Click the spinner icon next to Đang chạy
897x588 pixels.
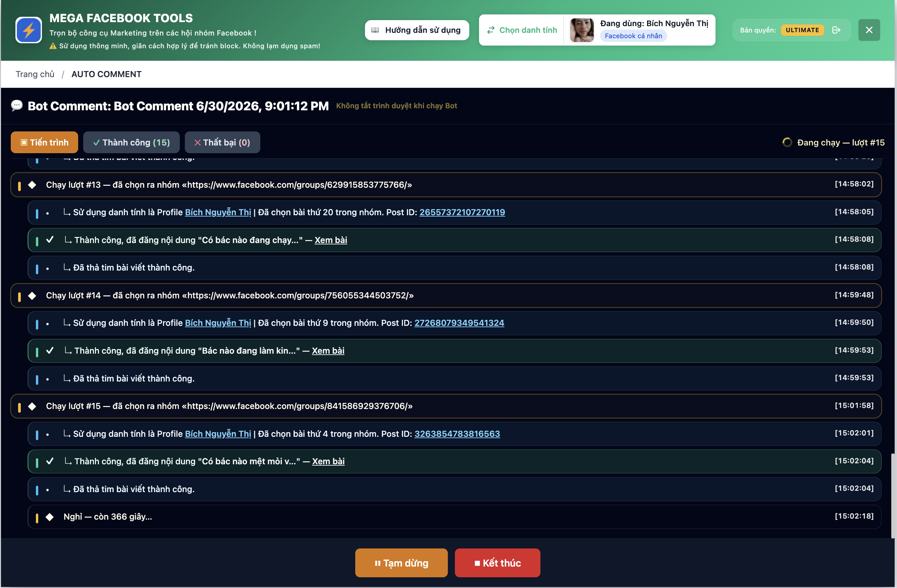point(787,142)
